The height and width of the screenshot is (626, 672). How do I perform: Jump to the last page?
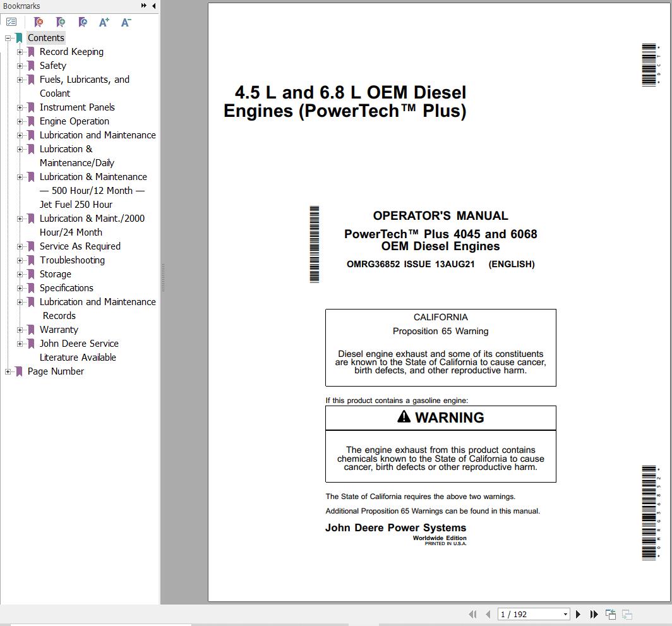(x=594, y=614)
